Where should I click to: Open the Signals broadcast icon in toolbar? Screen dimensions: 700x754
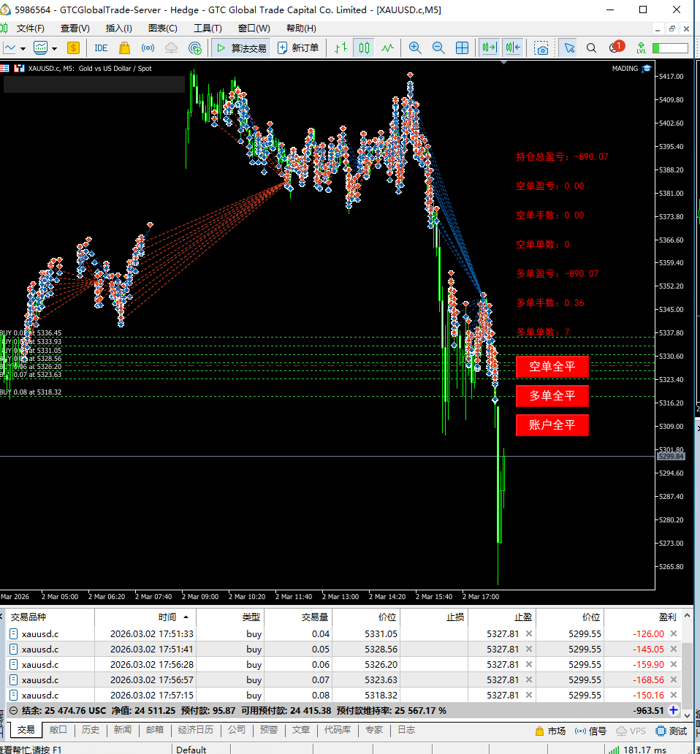click(148, 48)
